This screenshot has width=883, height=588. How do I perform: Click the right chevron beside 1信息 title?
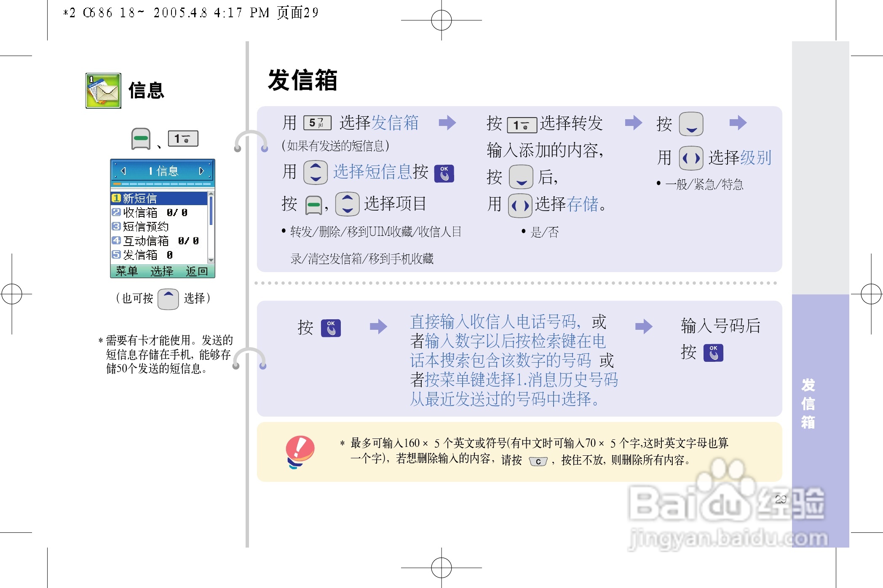tap(201, 171)
